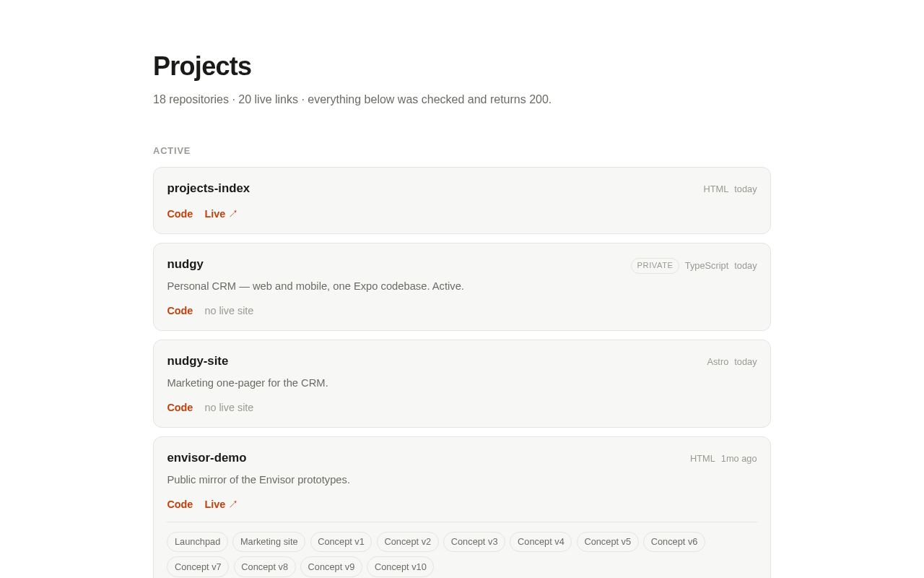924x578 pixels.
Task: Open the Code link for nudgy
Action: [x=180, y=311]
